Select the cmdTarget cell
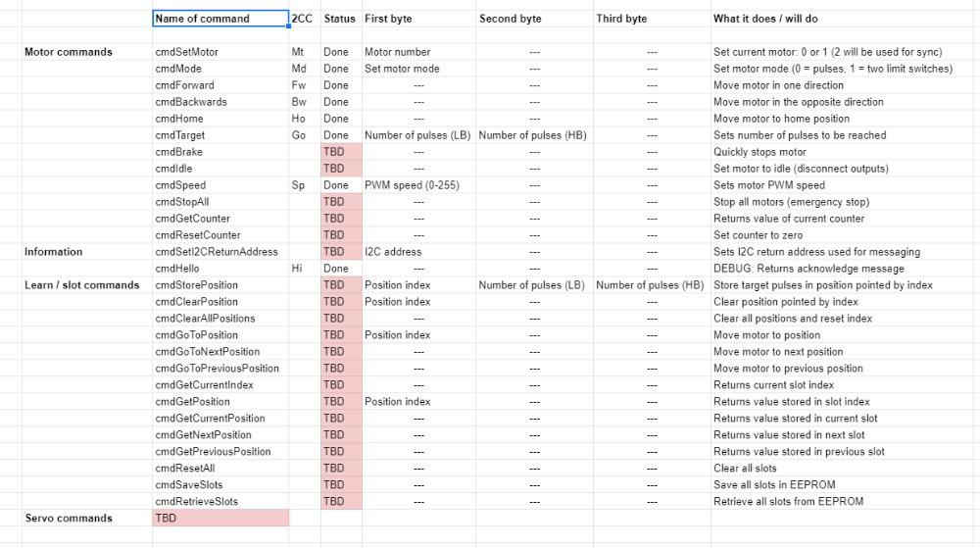This screenshot has width=980, height=548. coord(220,135)
